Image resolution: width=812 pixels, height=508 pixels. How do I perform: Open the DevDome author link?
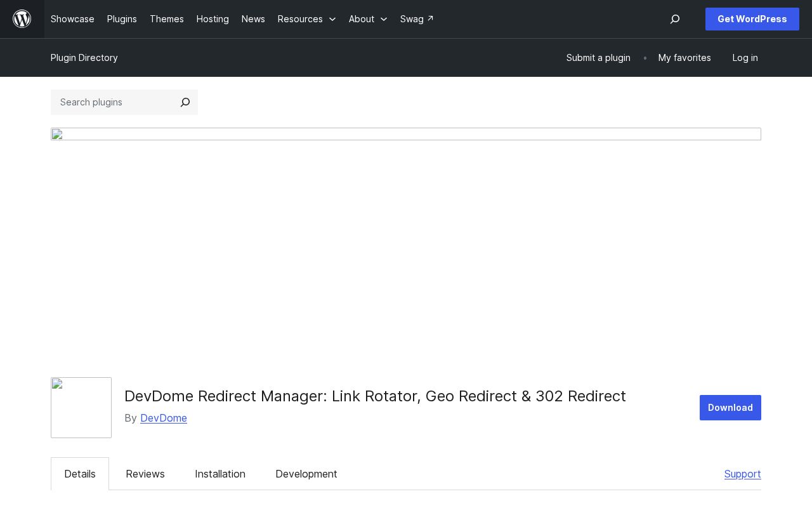(x=164, y=418)
